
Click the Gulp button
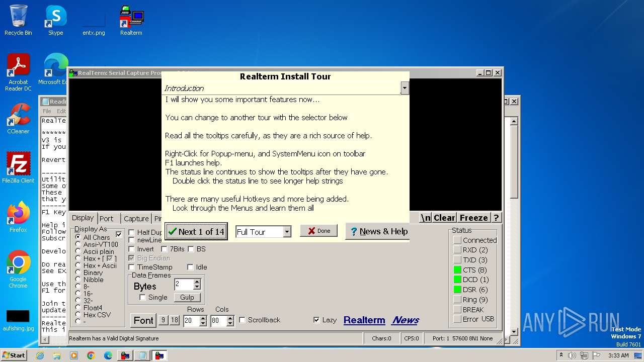click(x=187, y=297)
